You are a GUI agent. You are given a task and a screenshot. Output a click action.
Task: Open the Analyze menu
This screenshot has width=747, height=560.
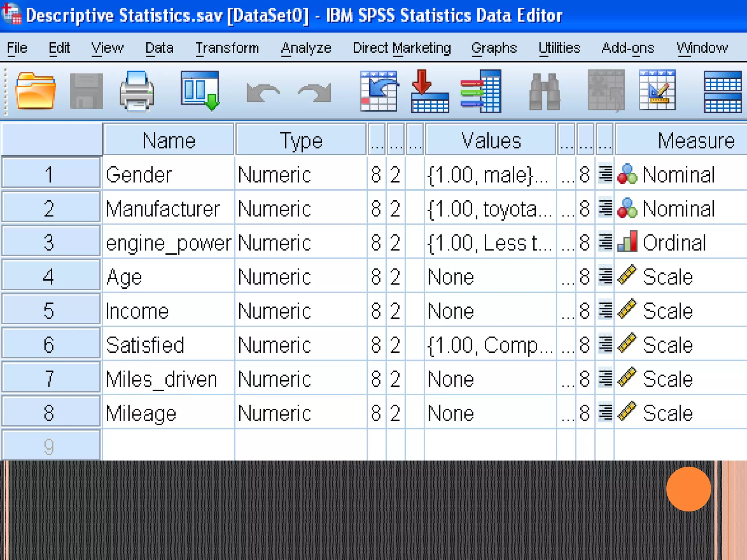306,48
